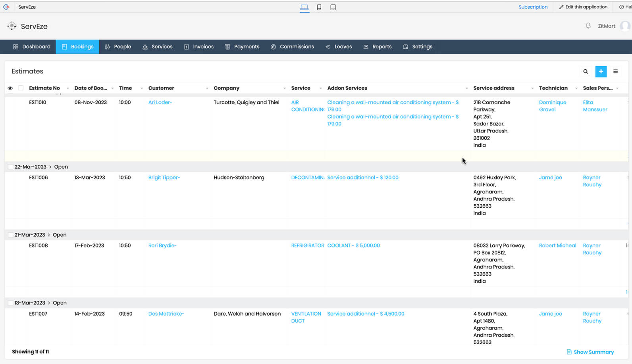Screen dimensions: 632x364
Task: Click the ZitMart user avatar
Action: [625, 26]
